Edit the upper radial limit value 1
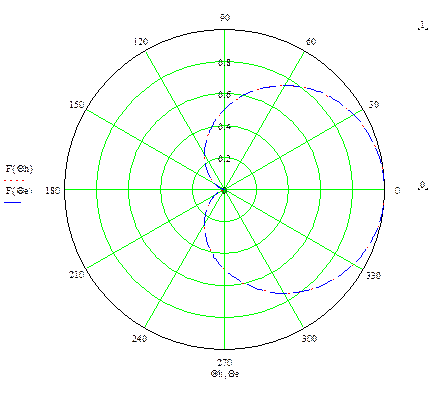This screenshot has width=436, height=393. pos(423,25)
